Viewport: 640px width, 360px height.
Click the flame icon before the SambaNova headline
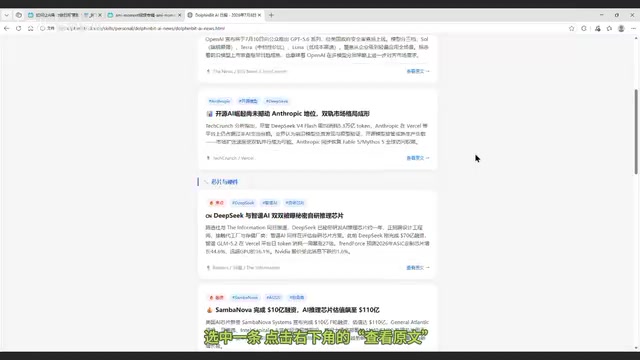pyautogui.click(x=209, y=310)
